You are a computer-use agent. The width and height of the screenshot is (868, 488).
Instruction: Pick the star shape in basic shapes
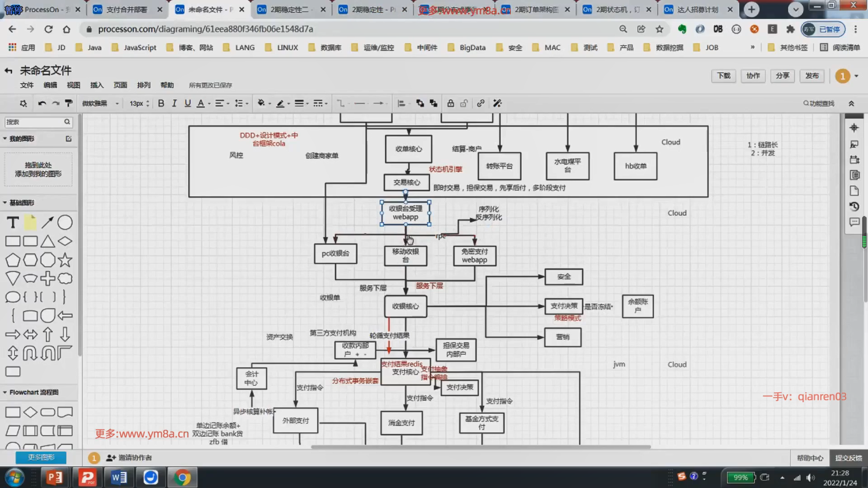(65, 260)
